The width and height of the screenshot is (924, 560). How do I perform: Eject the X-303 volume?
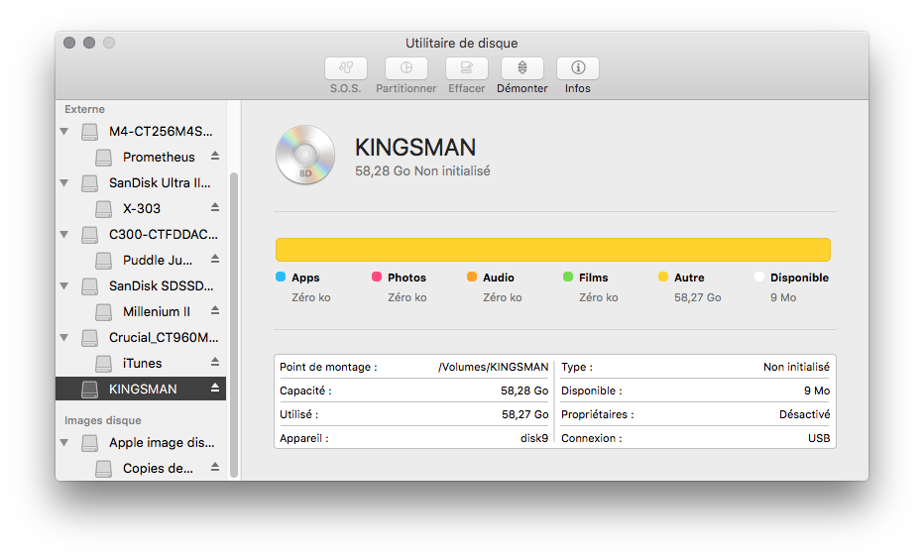[215, 207]
